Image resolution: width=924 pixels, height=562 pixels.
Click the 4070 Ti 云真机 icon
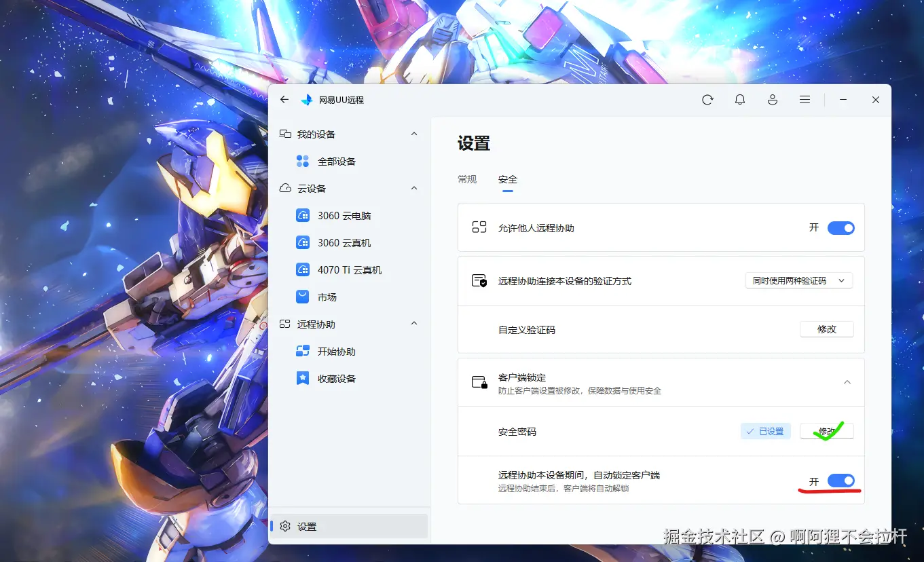(303, 270)
